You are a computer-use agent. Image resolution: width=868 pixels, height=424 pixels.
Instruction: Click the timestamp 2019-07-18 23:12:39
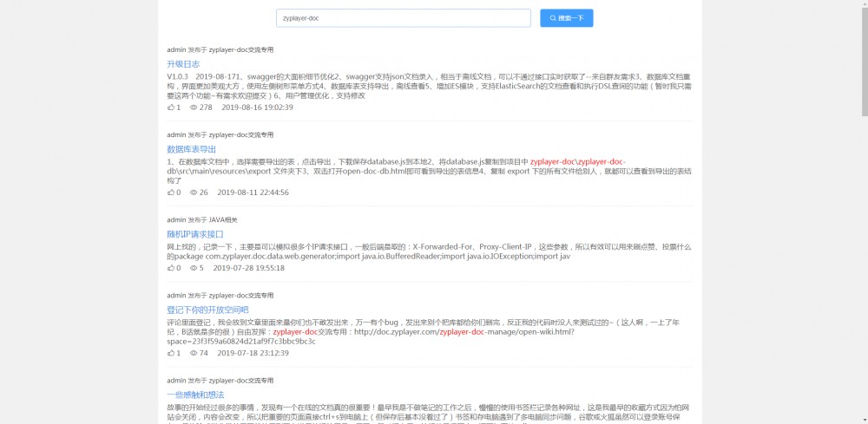(253, 353)
